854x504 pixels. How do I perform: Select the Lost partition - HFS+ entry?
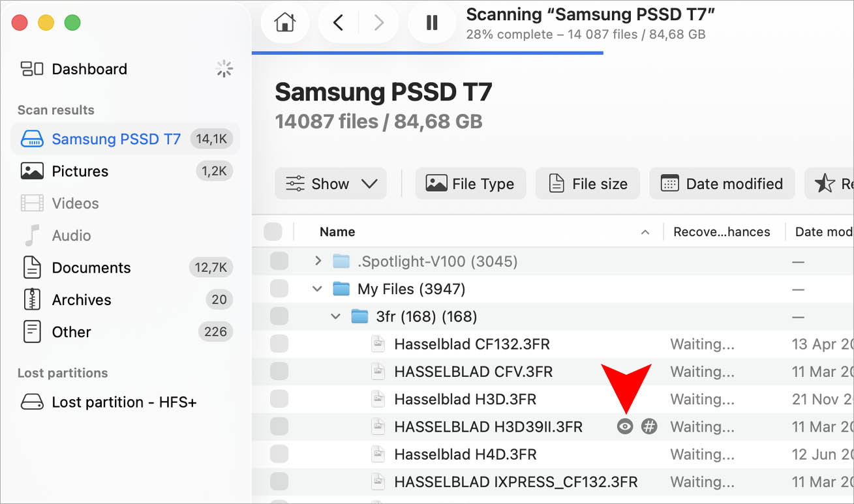tap(124, 402)
